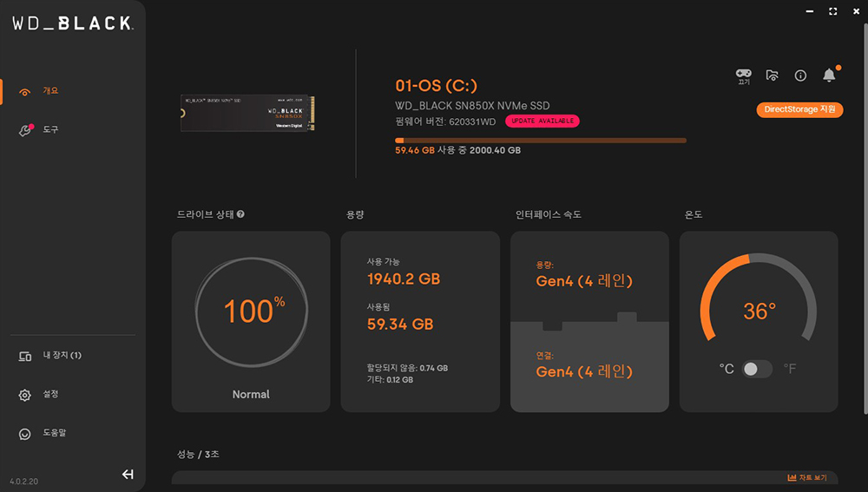Viewport: 868px width, 492px height.
Task: Click the 100% drive health gauge
Action: [252, 312]
